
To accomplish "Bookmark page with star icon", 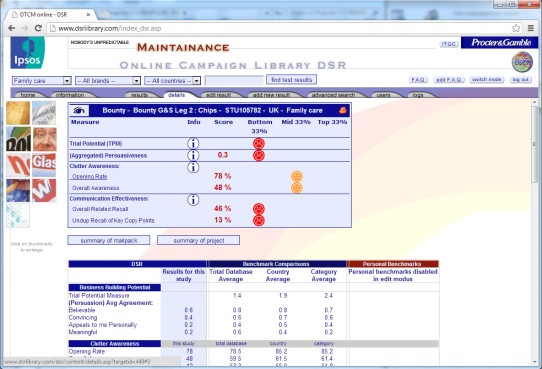I will pos(516,28).
